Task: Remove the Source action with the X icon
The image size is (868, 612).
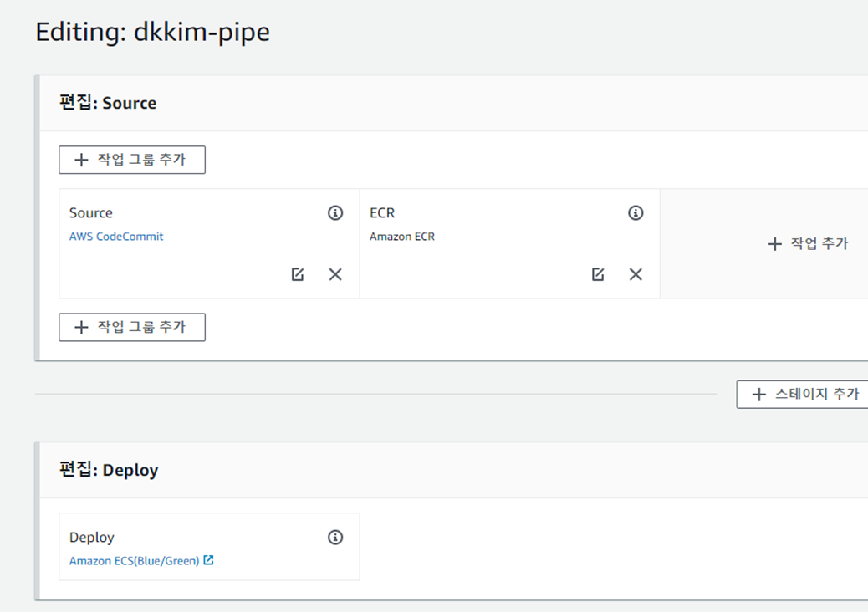Action: pos(335,274)
